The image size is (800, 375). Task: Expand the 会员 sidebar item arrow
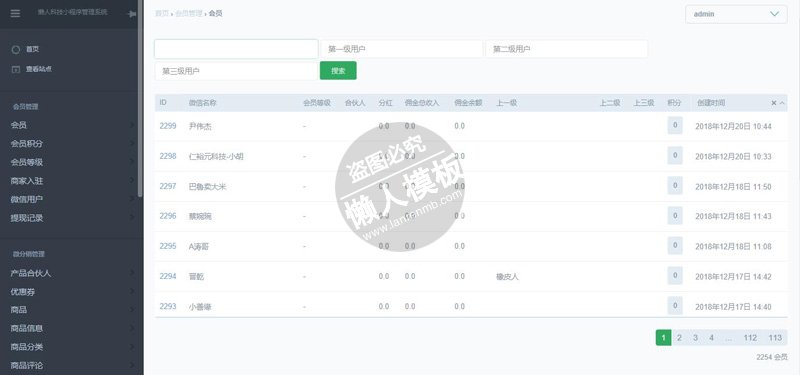click(132, 125)
